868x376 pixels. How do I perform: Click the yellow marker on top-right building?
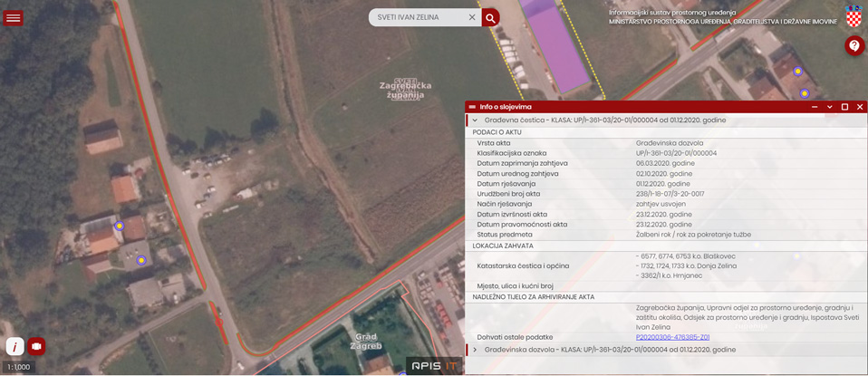pyautogui.click(x=797, y=71)
